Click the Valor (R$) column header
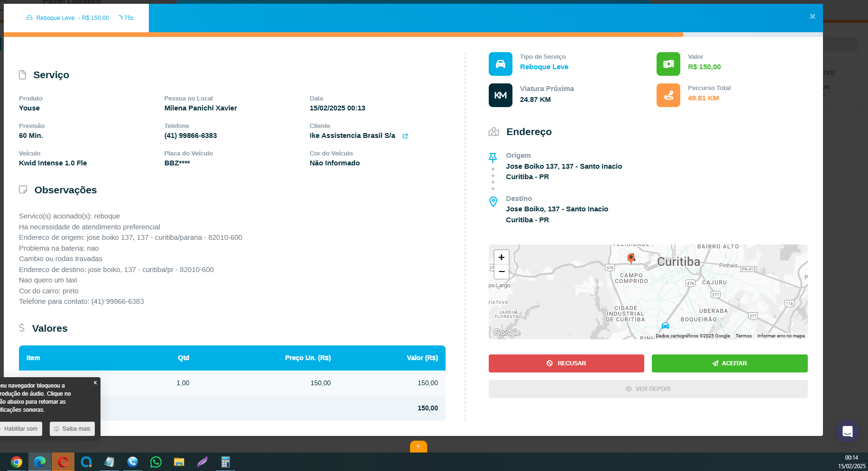Screen dimensions: 868x471 click(x=422, y=358)
